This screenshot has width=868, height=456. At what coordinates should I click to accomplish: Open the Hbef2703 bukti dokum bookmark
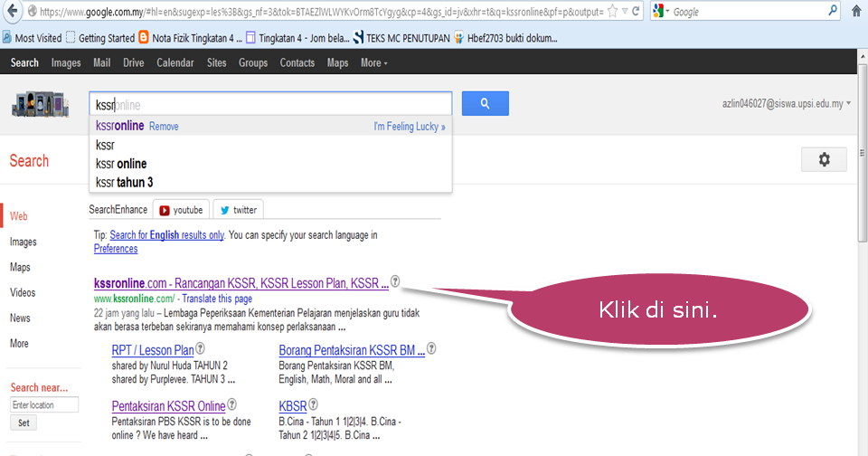(x=505, y=38)
